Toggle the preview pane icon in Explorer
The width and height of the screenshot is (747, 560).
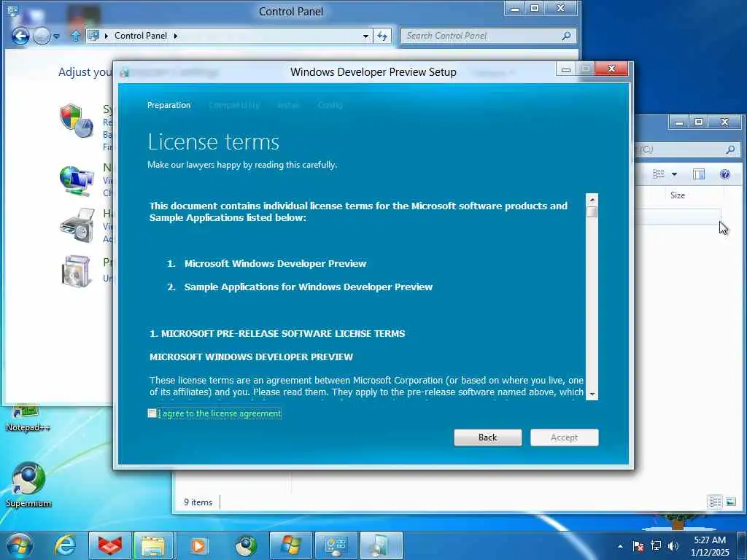pos(698,174)
